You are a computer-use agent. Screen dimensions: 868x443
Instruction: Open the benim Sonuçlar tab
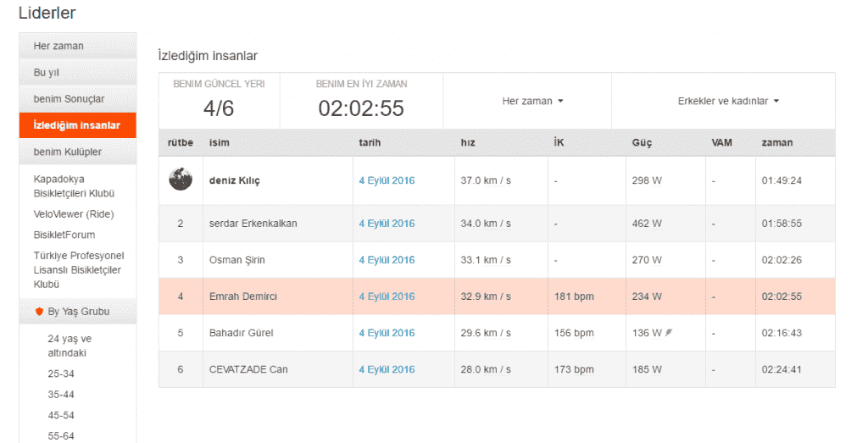pos(77,99)
